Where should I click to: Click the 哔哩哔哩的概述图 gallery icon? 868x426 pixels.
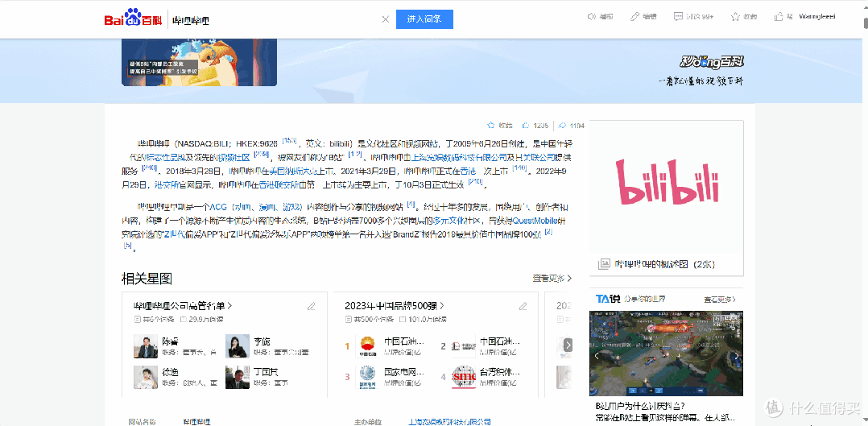604,264
